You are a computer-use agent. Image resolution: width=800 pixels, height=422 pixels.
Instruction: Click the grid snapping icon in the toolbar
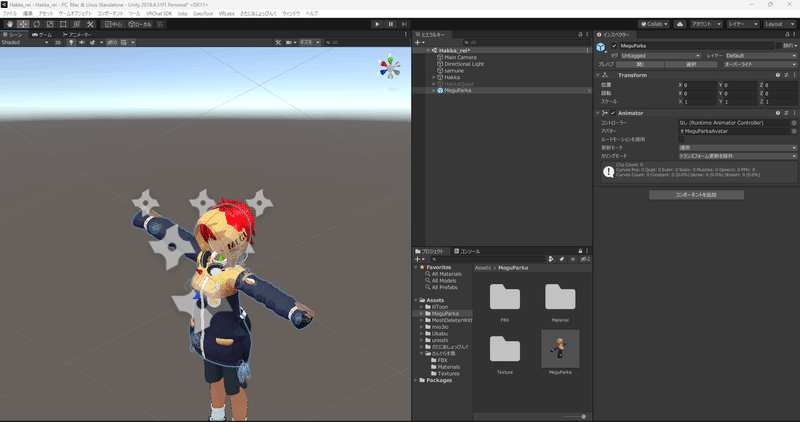tap(160, 24)
